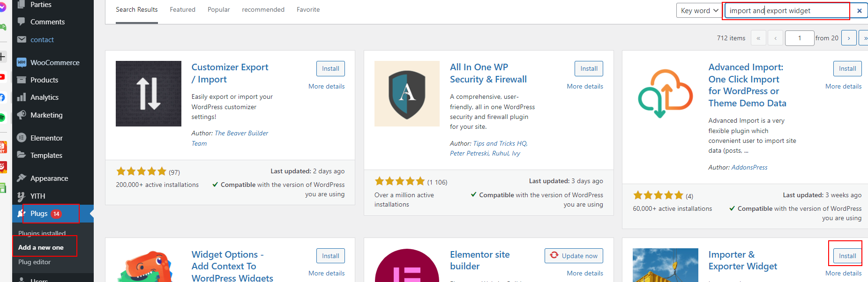Open the Widget Options plugin title link
This screenshot has height=282, width=868.
(232, 266)
